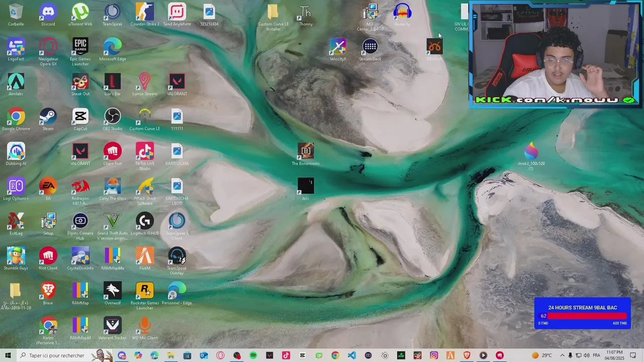Open the Custom Curve LE Installer folder
The width and height of the screenshot is (644, 362).
273,18
